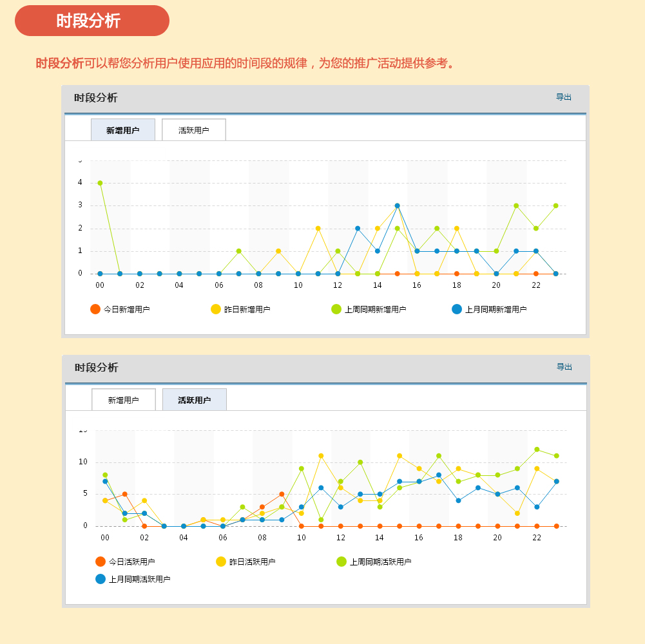Screen dimensions: 645x644
Task: Click 导出 link in the top panel header
Action: 564,97
